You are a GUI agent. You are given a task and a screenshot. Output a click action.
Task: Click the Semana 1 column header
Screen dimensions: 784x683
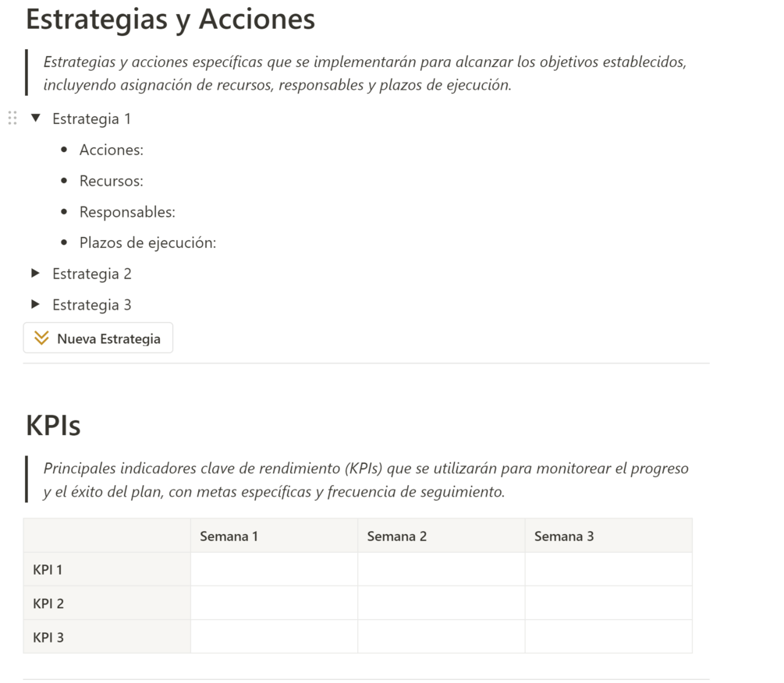coord(229,536)
